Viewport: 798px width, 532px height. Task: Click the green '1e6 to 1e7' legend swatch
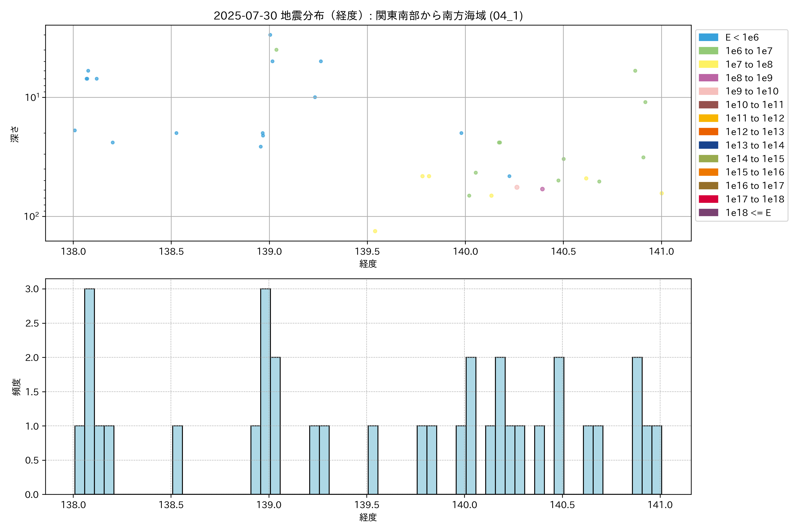708,51
